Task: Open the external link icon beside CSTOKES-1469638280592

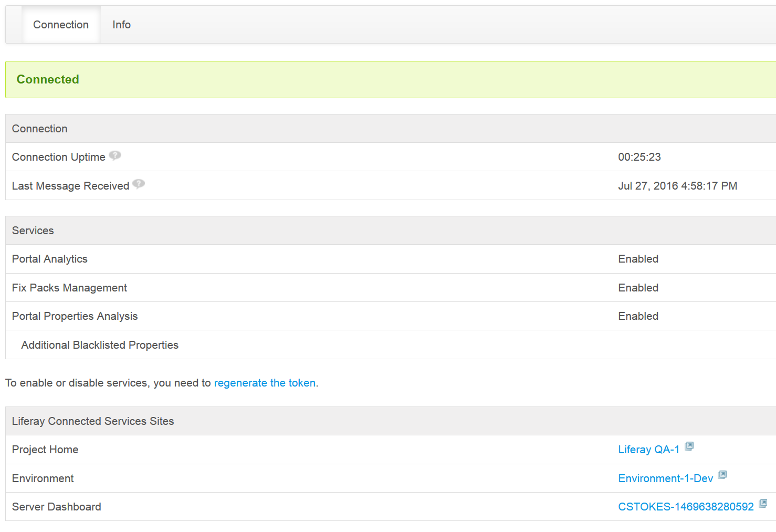Action: tap(763, 503)
